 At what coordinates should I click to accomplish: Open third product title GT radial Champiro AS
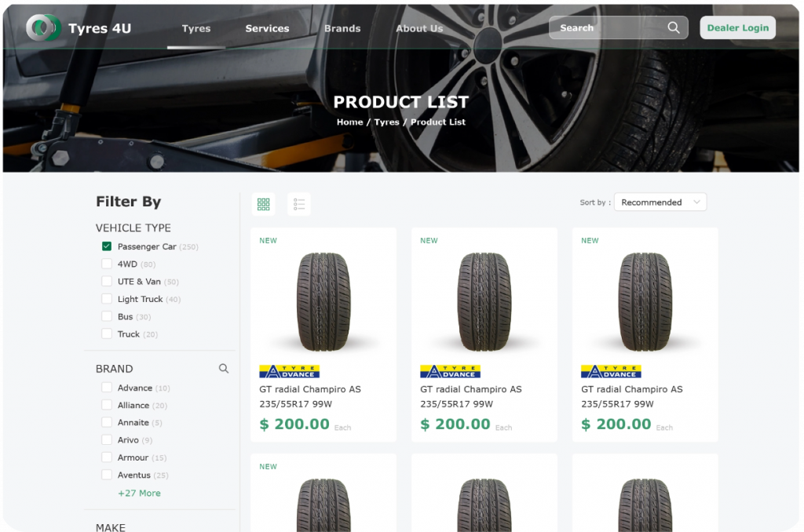tap(632, 389)
